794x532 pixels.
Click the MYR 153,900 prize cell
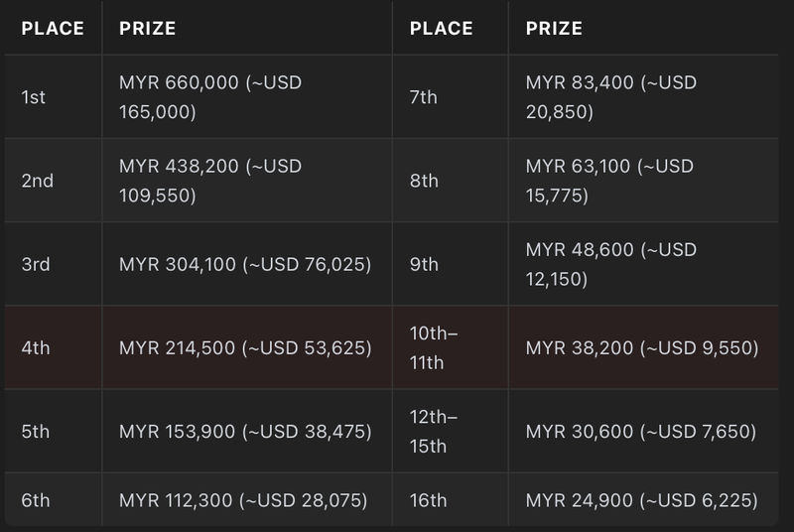pyautogui.click(x=246, y=431)
